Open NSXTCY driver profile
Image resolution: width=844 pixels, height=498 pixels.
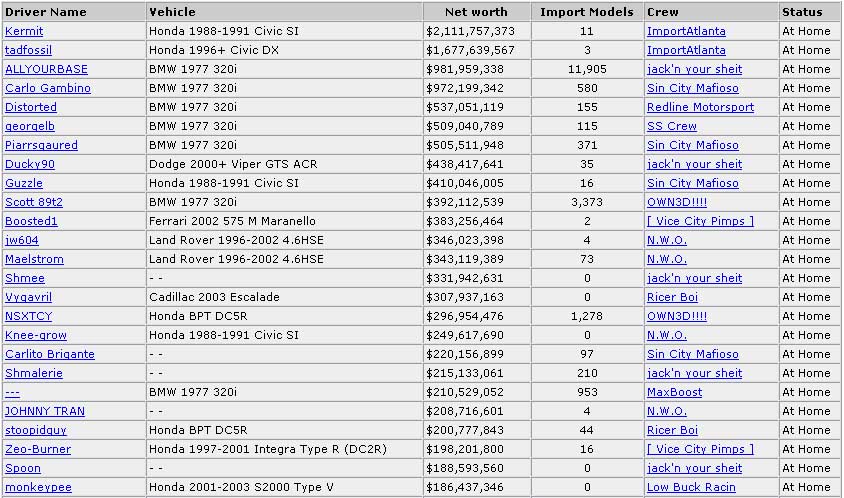point(28,316)
